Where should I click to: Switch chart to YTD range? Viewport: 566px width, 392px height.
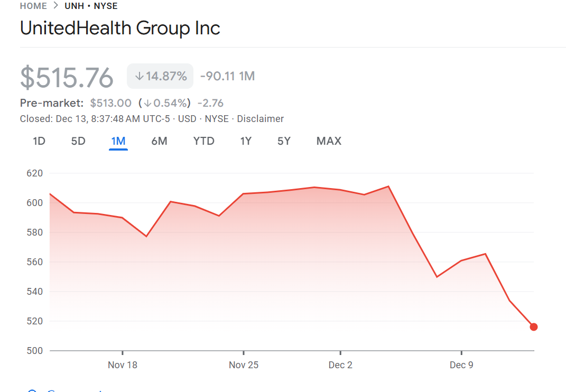203,141
